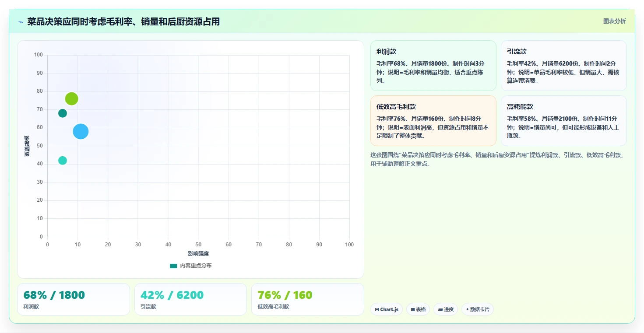
Task: Toggle the 内容重点分布 legend item
Action: pos(191,266)
